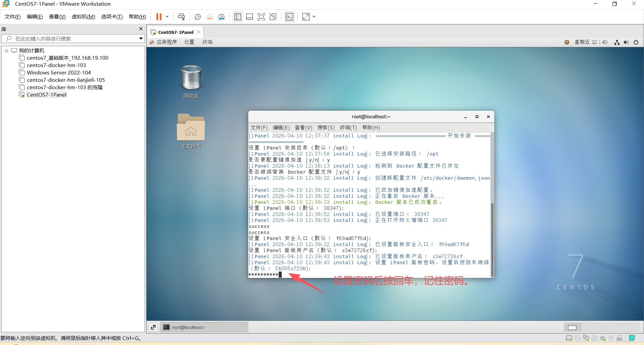The height and width of the screenshot is (345, 644).
Task: Select centos7-docker-hm-lianjieli-105 VM
Action: [62, 80]
